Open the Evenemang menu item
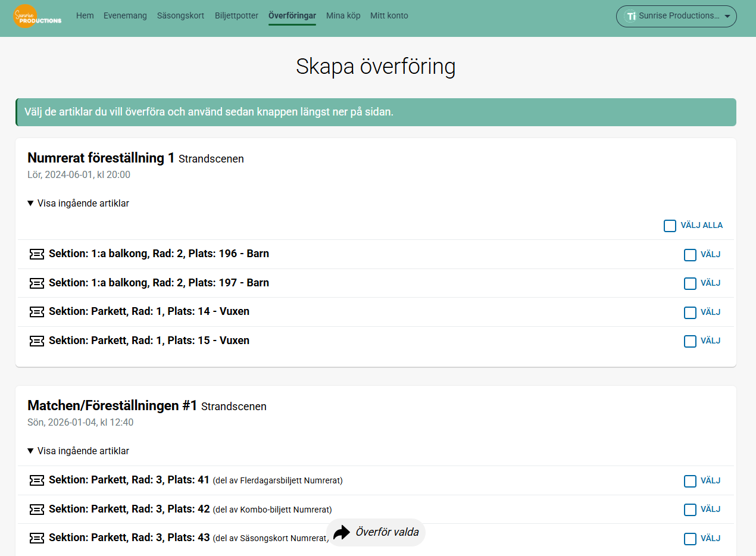This screenshot has width=756, height=556. point(125,16)
